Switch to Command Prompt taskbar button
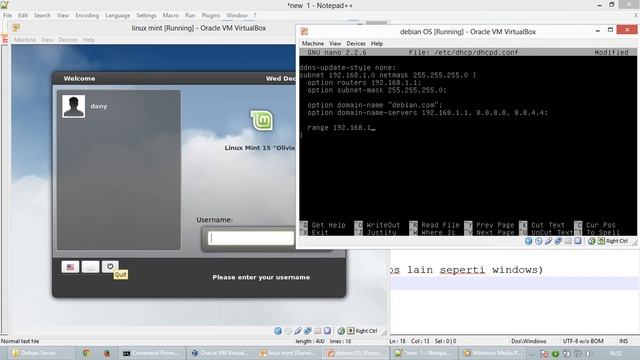Viewport: 640px width, 360px height. tap(151, 353)
